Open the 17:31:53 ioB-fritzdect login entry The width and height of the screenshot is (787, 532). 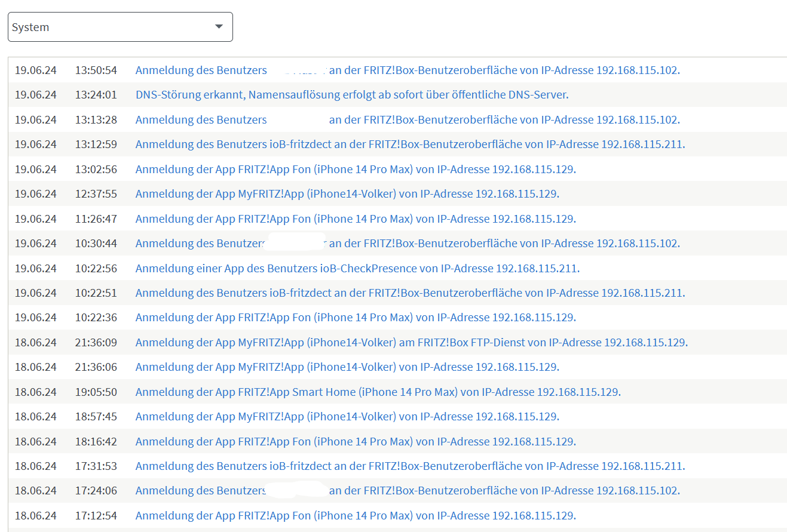(x=410, y=466)
